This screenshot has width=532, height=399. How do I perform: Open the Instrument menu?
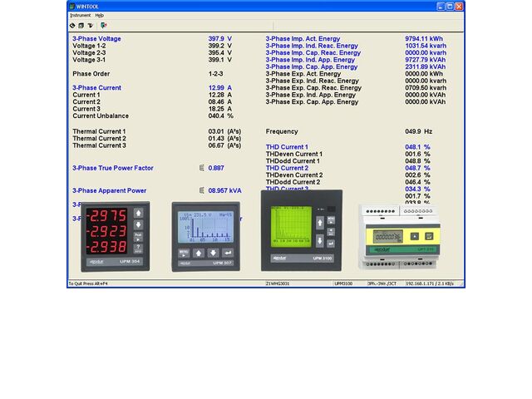point(81,15)
